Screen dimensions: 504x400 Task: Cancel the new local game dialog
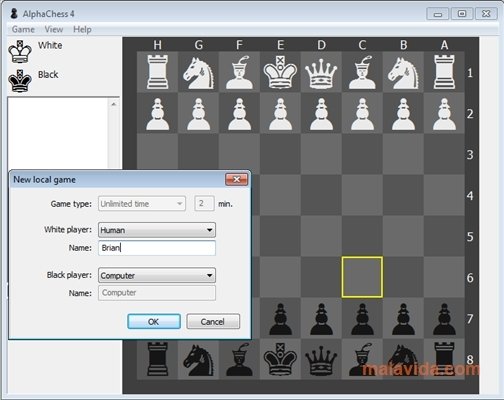[213, 321]
